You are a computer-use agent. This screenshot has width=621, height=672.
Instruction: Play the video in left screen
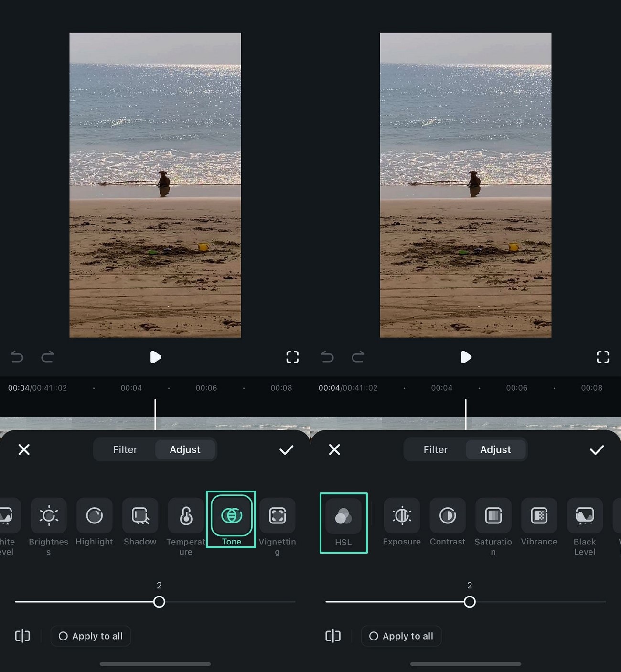click(155, 357)
